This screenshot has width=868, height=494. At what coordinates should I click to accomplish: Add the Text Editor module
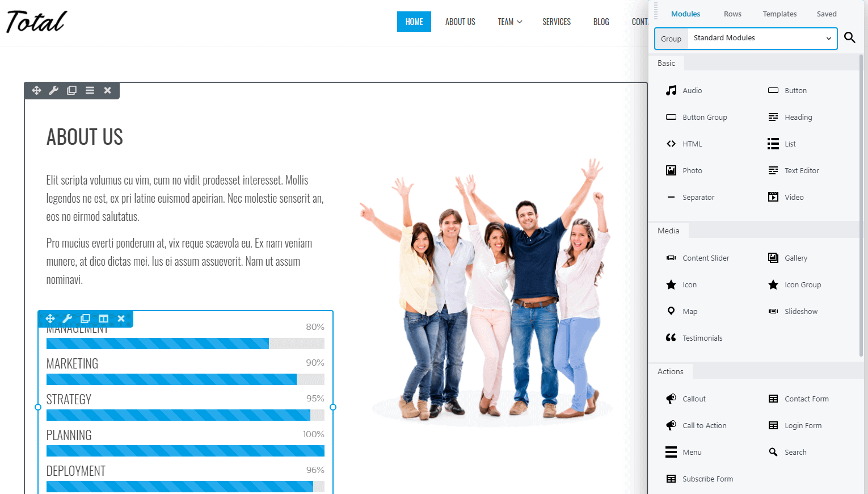pyautogui.click(x=793, y=170)
